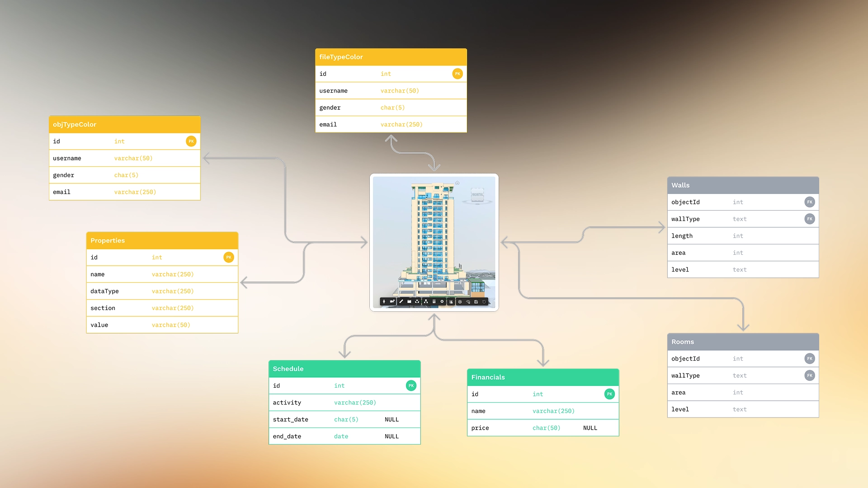Select the Schedule table header

(344, 369)
